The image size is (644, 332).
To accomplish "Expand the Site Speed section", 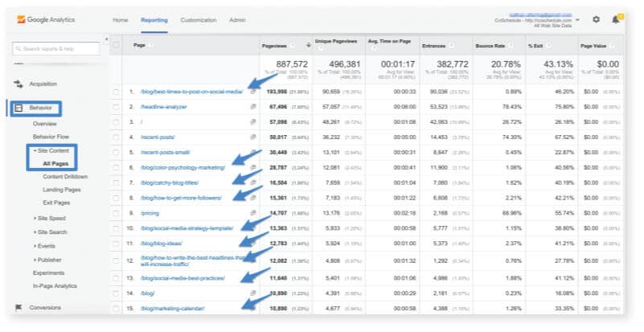I will 50,218.
